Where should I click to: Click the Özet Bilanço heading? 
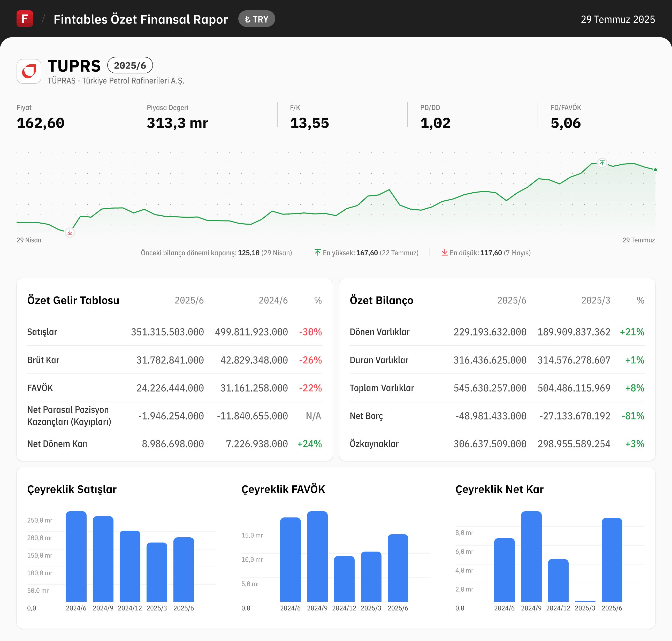click(x=381, y=300)
